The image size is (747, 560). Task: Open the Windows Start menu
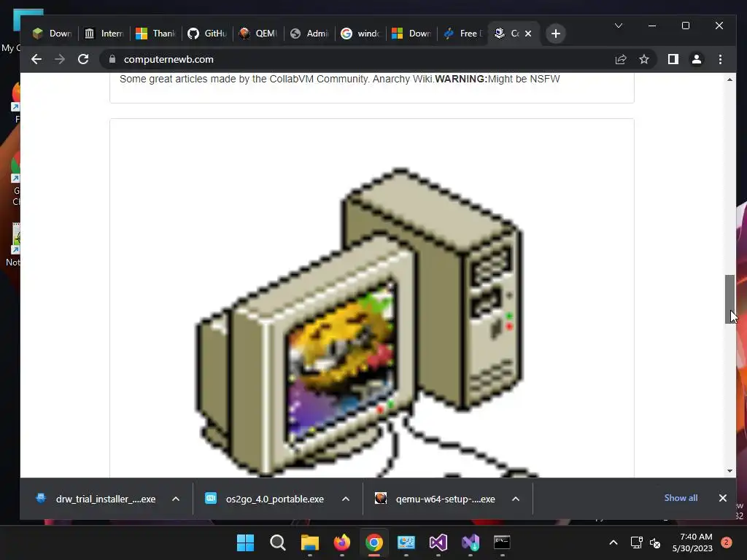pyautogui.click(x=245, y=542)
